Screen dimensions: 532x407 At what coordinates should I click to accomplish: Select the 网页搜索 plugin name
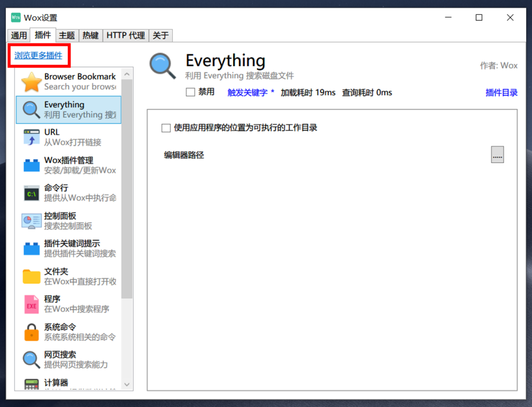pyautogui.click(x=60, y=355)
